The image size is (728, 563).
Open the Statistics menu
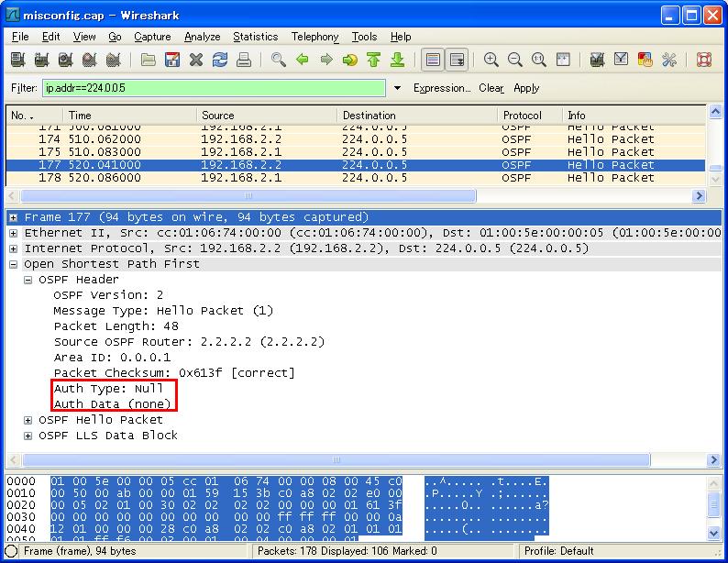tap(256, 37)
